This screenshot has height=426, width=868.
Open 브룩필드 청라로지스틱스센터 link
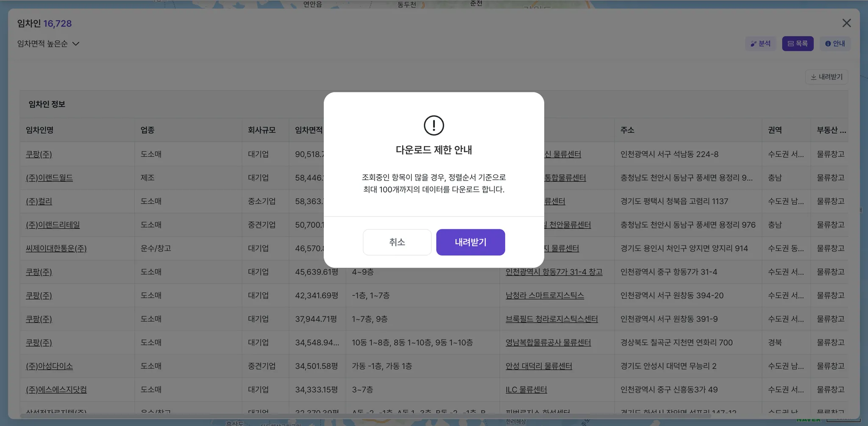point(551,319)
